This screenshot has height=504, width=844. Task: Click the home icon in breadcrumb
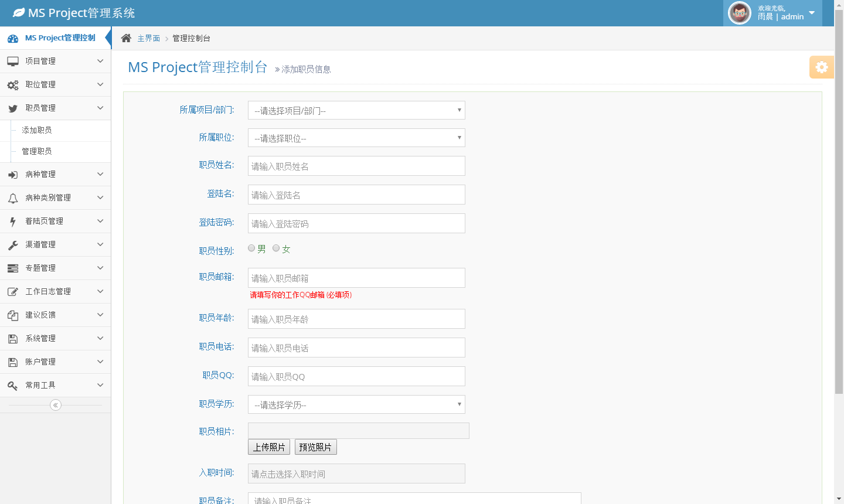pyautogui.click(x=126, y=38)
